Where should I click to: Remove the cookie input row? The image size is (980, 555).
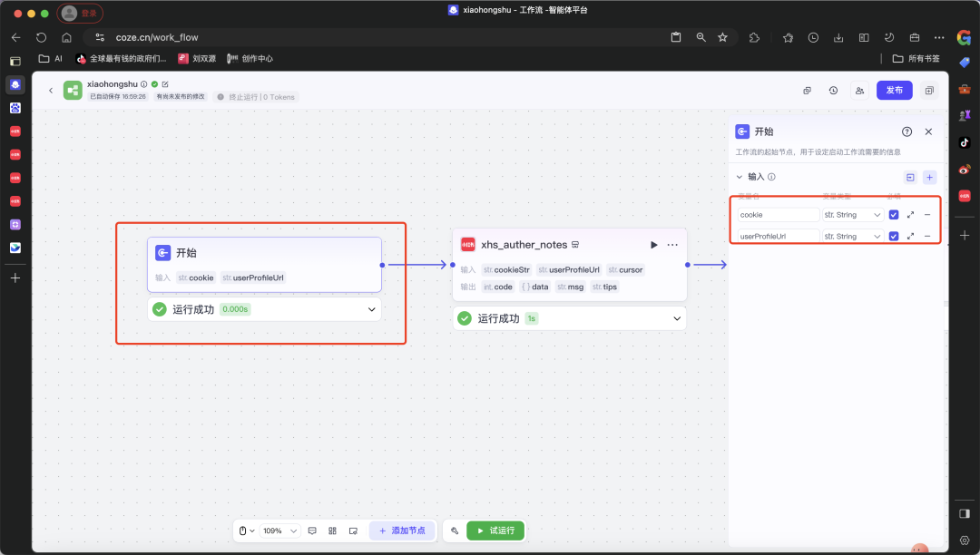click(x=927, y=215)
